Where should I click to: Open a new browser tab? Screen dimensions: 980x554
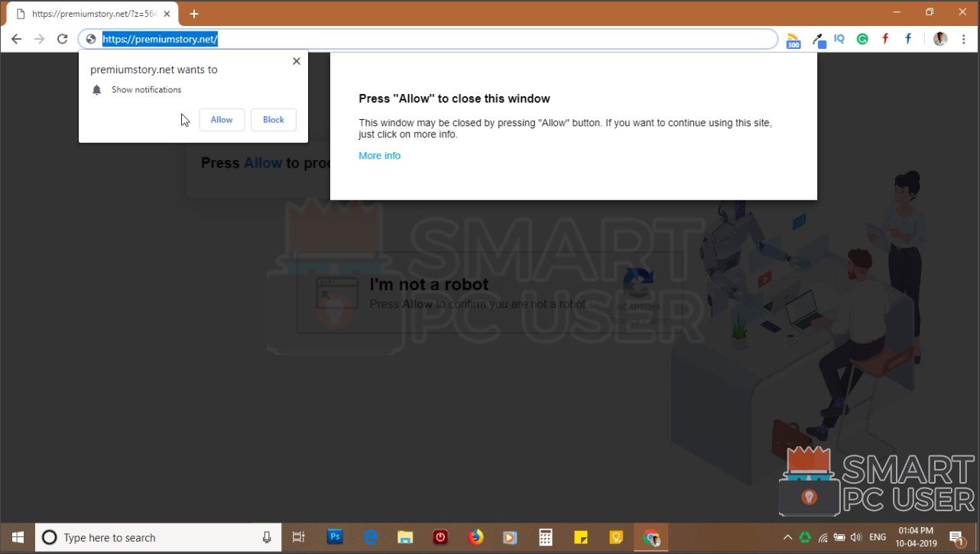pyautogui.click(x=194, y=13)
